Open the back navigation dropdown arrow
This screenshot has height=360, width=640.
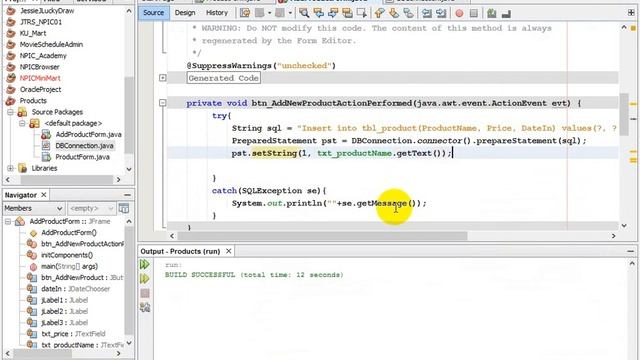pos(269,13)
